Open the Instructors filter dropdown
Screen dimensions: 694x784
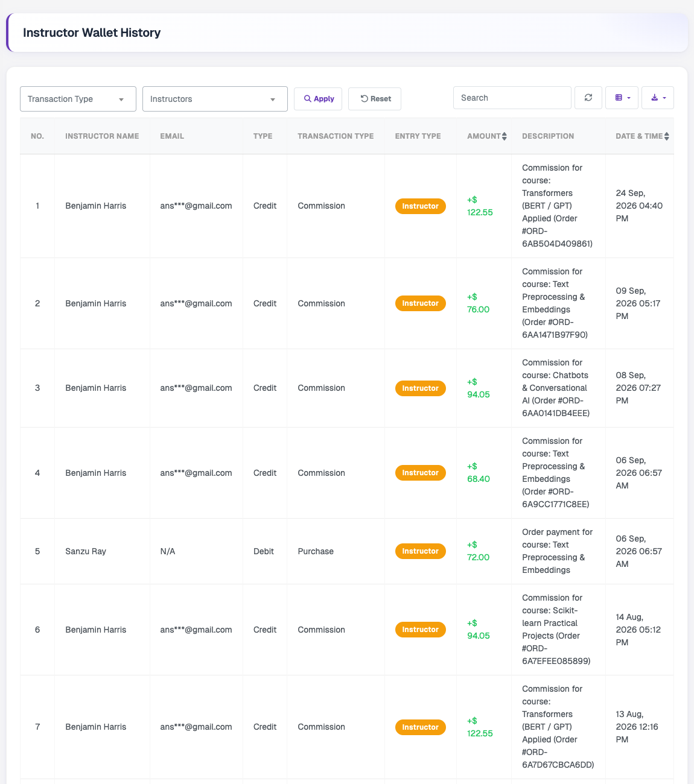coord(215,99)
